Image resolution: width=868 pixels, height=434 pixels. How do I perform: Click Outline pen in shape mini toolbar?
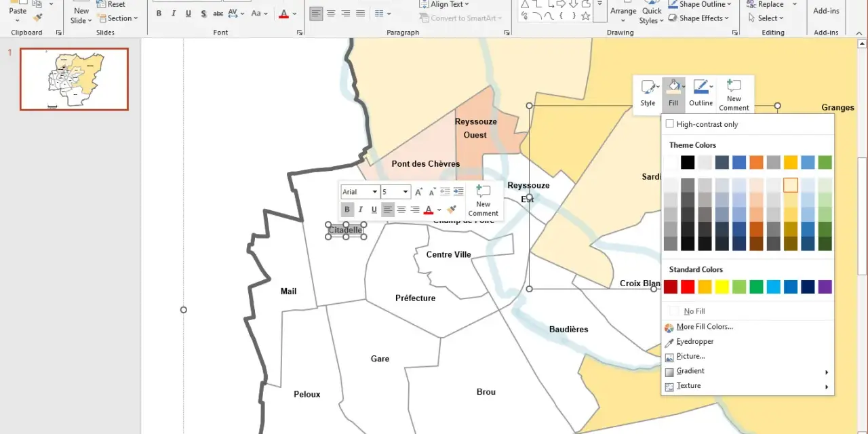click(701, 94)
